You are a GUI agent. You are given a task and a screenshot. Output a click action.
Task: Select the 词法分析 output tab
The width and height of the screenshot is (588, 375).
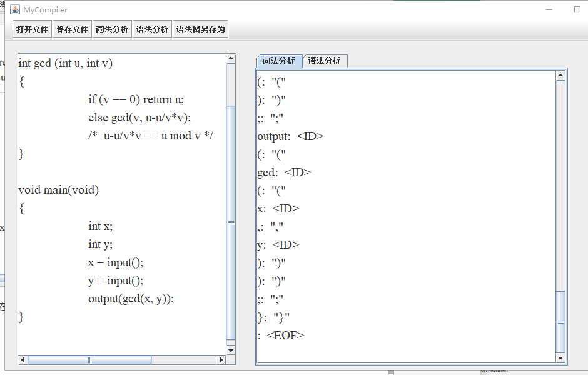tap(278, 61)
